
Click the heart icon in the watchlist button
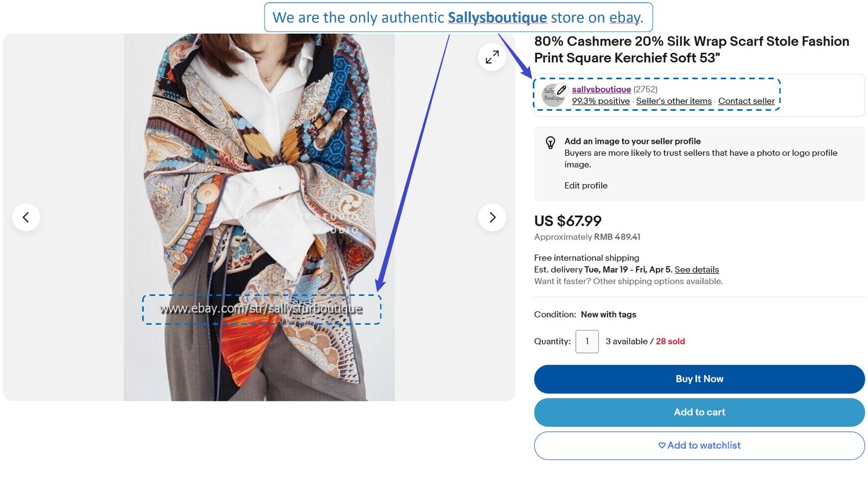(662, 445)
